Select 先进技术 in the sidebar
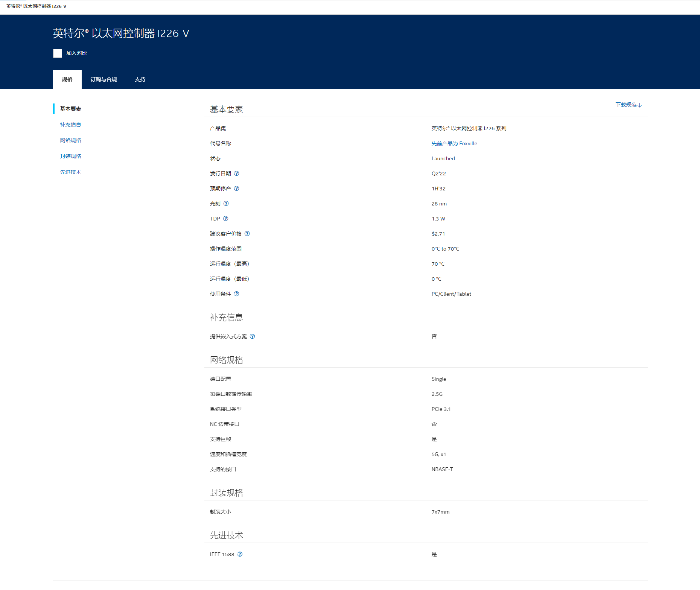Screen dimensions: 700x590 click(70, 172)
